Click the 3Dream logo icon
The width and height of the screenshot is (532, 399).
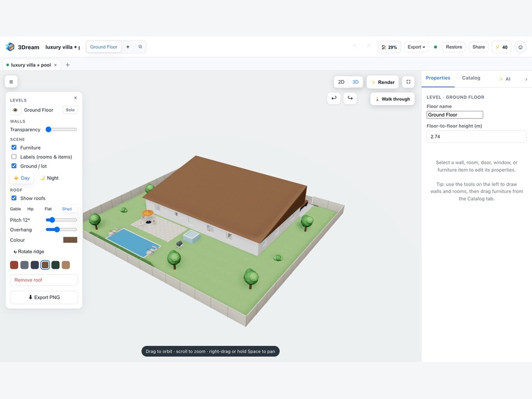[x=10, y=47]
